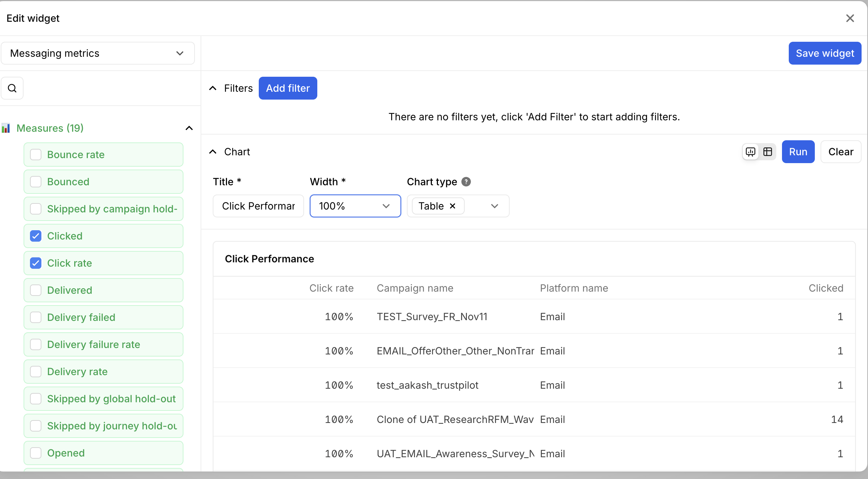868x479 pixels.
Task: Open the Width 100% dropdown
Action: [x=355, y=206]
